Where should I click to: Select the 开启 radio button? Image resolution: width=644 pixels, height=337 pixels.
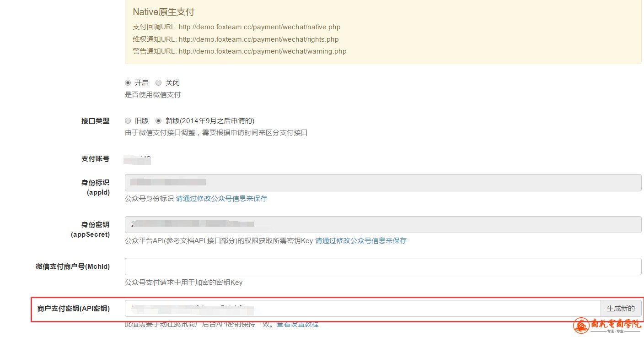coord(128,83)
